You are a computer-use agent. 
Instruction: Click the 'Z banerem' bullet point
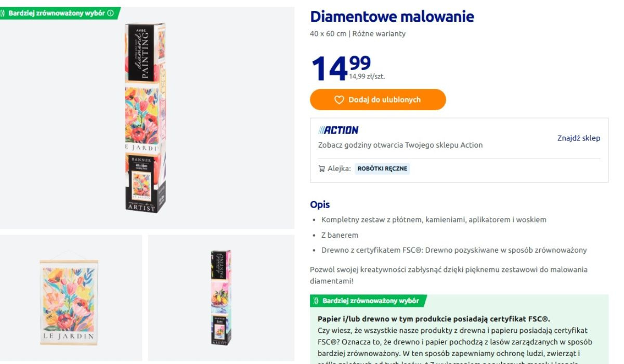[x=340, y=235]
